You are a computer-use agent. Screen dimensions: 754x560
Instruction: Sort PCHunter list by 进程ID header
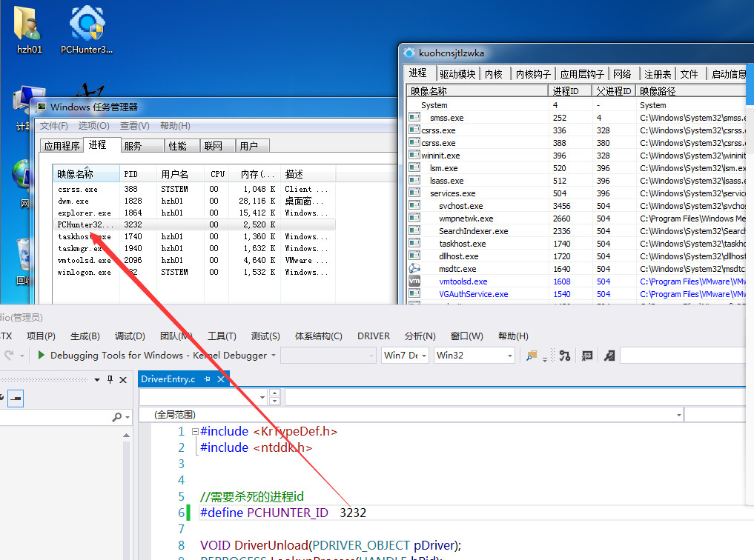pos(570,91)
